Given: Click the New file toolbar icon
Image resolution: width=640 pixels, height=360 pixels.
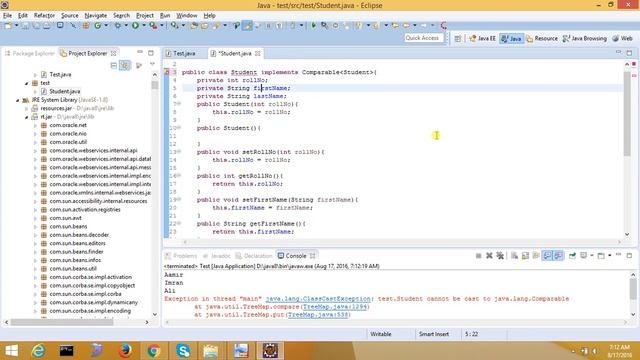Looking at the screenshot, I should pos(8,25).
